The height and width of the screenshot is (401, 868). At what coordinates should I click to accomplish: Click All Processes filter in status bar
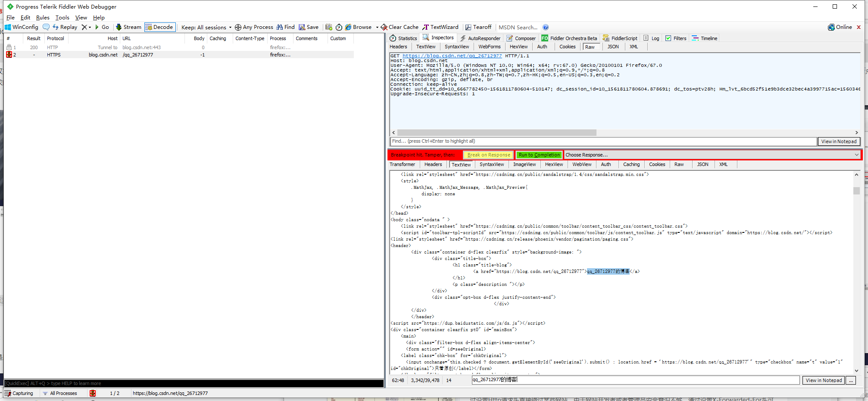pyautogui.click(x=60, y=393)
